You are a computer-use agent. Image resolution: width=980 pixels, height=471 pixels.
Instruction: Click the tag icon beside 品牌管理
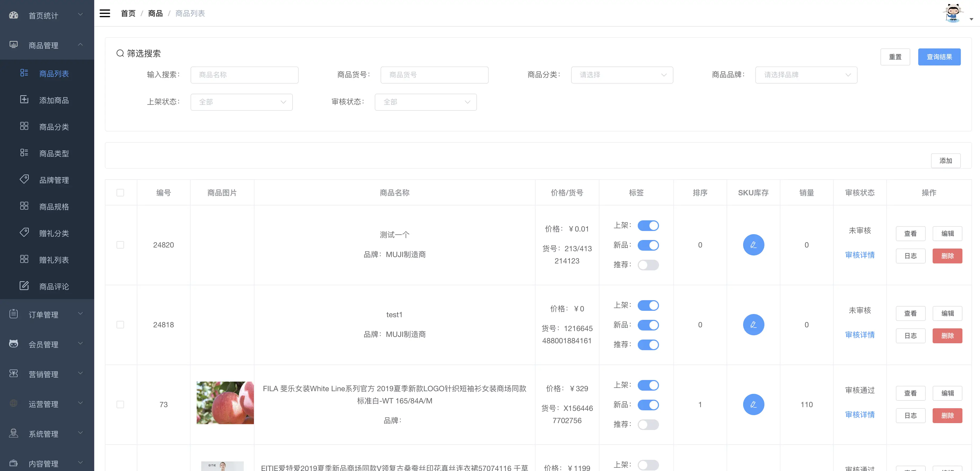tap(24, 179)
